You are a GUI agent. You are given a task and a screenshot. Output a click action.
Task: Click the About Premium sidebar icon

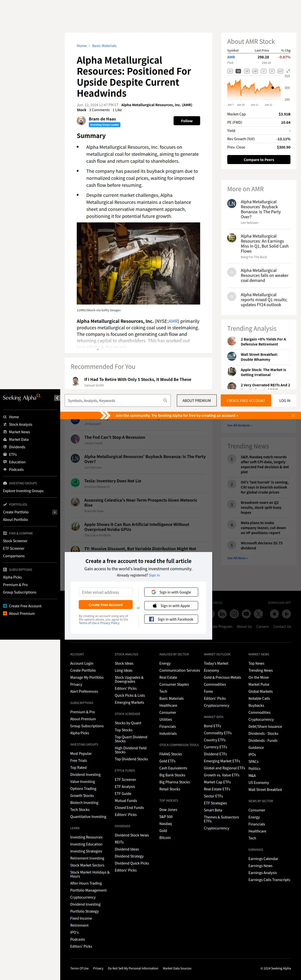(5, 613)
